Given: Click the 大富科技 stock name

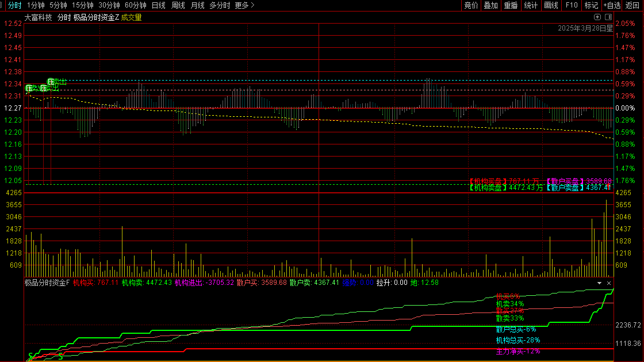Looking at the screenshot, I should click(x=38, y=17).
